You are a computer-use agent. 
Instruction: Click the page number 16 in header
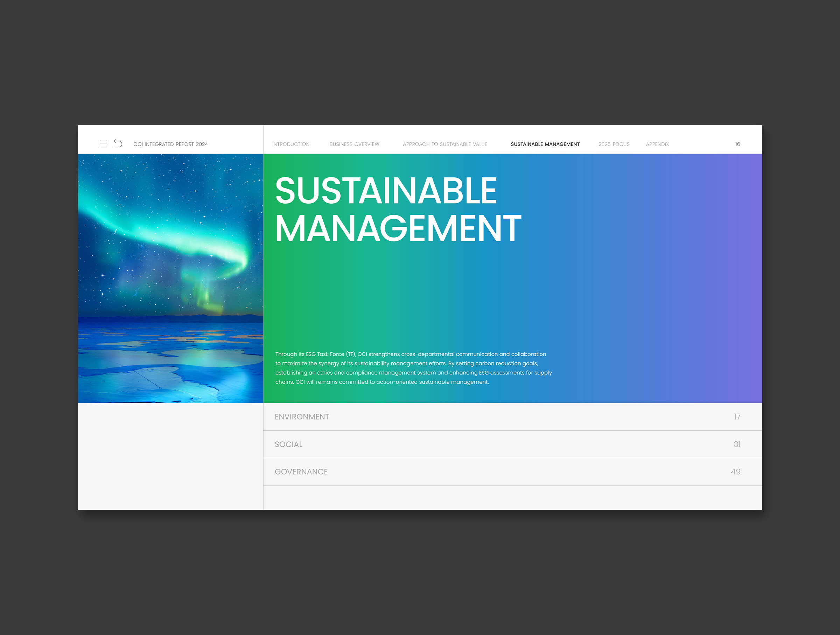737,144
